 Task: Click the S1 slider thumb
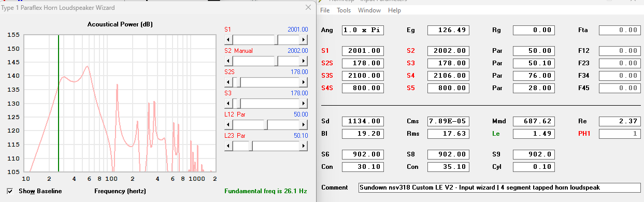(x=276, y=40)
